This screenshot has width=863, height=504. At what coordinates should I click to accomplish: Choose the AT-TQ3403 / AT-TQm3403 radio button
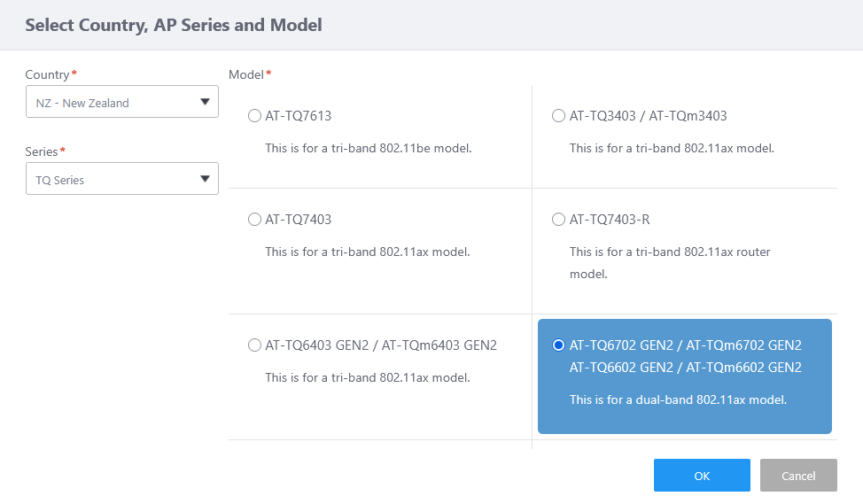[x=558, y=115]
